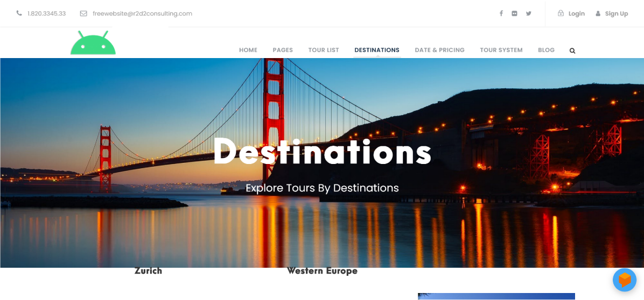The width and height of the screenshot is (644, 300).
Task: Go to the Home menu item
Action: point(248,50)
